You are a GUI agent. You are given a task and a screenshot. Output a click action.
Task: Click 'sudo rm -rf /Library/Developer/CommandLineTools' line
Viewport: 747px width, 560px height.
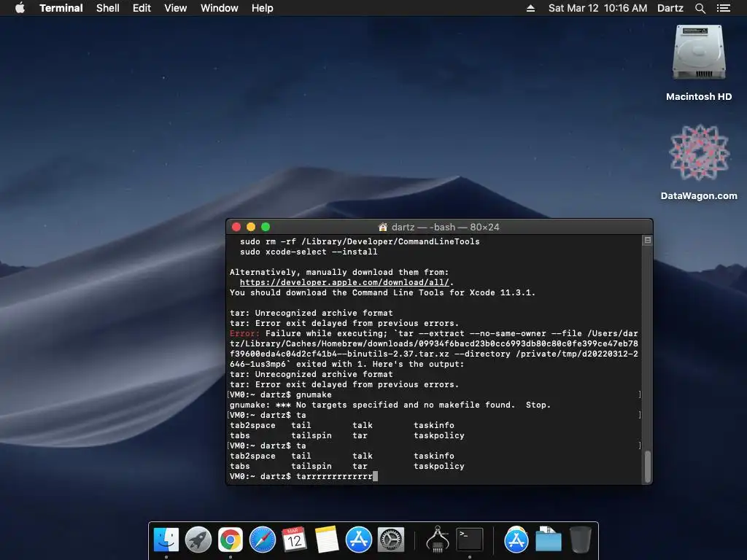point(360,241)
